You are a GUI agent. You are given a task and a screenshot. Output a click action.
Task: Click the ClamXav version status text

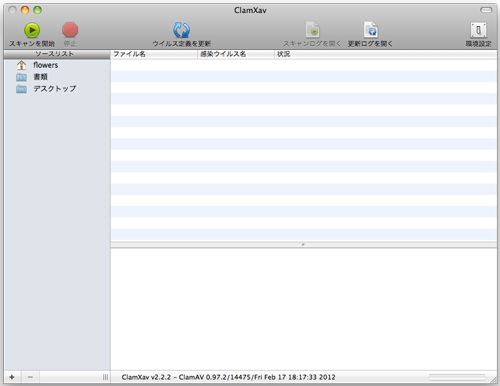tap(228, 377)
